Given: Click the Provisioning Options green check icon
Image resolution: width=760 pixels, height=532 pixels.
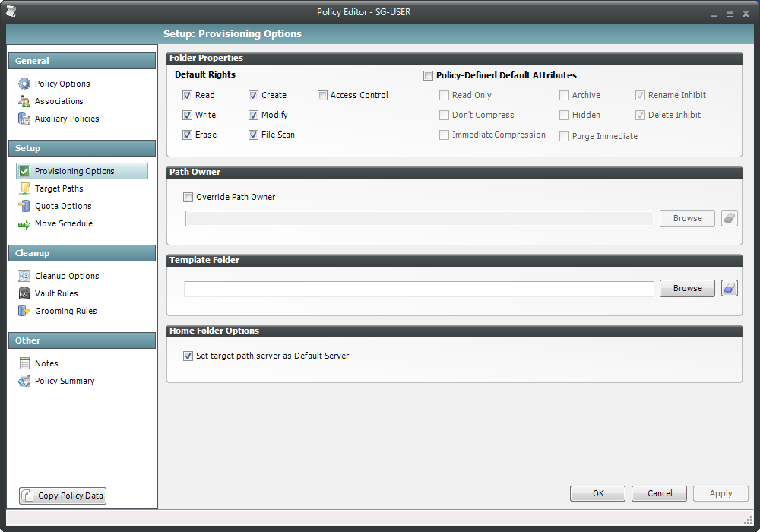Looking at the screenshot, I should click(x=24, y=171).
